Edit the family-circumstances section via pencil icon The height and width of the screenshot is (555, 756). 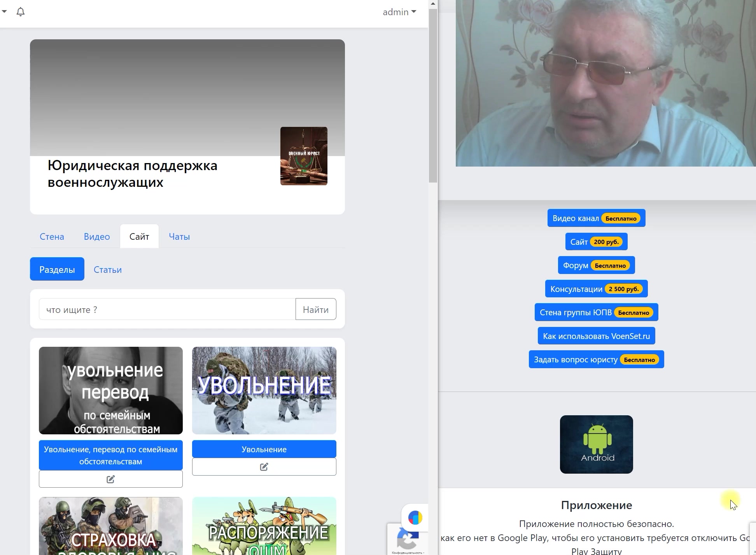pos(111,479)
